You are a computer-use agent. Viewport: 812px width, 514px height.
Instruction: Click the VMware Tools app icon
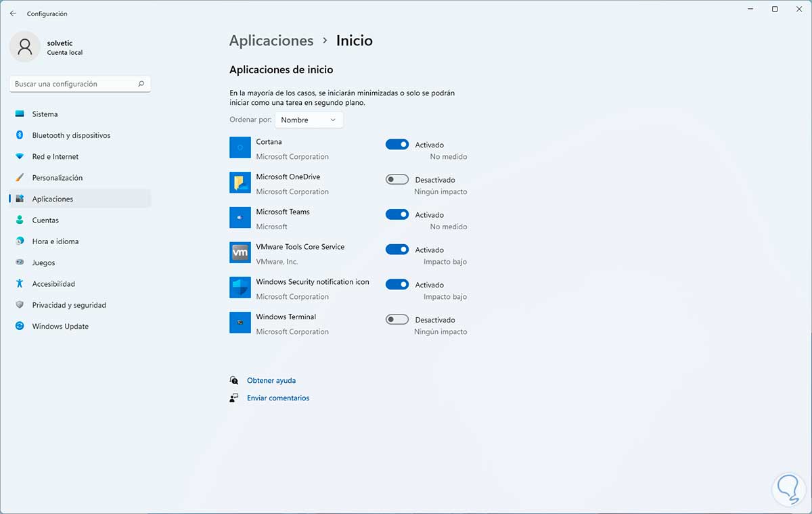click(x=240, y=252)
